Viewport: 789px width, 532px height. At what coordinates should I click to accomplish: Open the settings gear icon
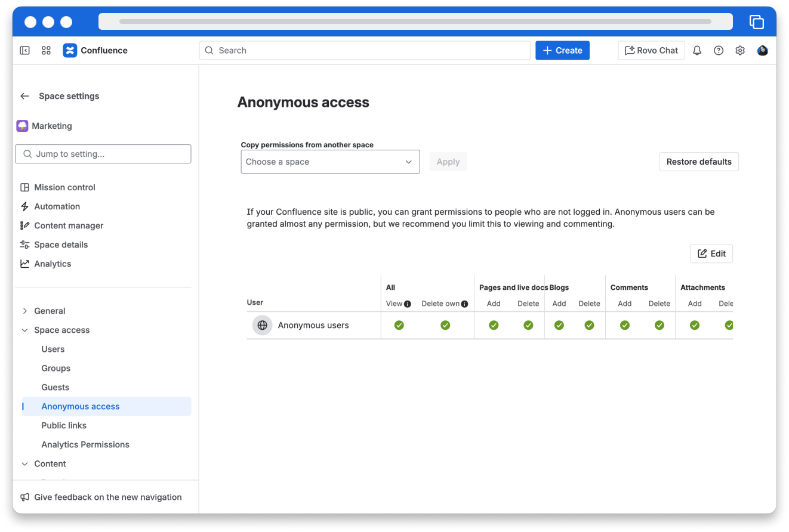click(x=740, y=51)
